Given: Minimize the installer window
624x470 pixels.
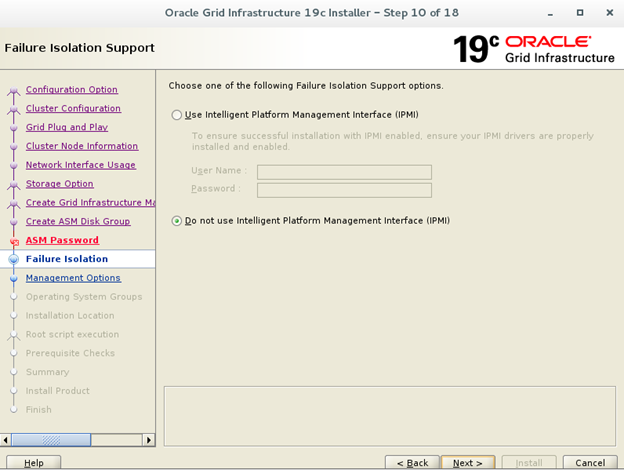Looking at the screenshot, I should pyautogui.click(x=550, y=13).
